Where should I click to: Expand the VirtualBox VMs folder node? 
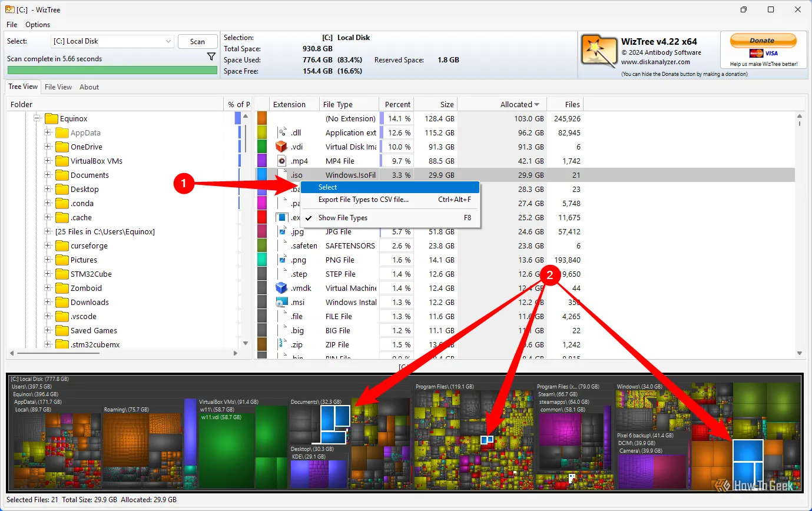pos(48,161)
